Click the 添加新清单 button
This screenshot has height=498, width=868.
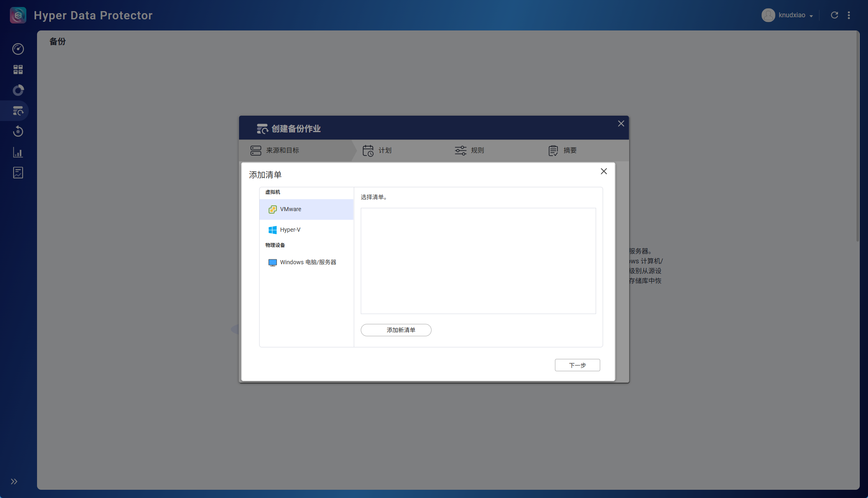[x=396, y=330]
